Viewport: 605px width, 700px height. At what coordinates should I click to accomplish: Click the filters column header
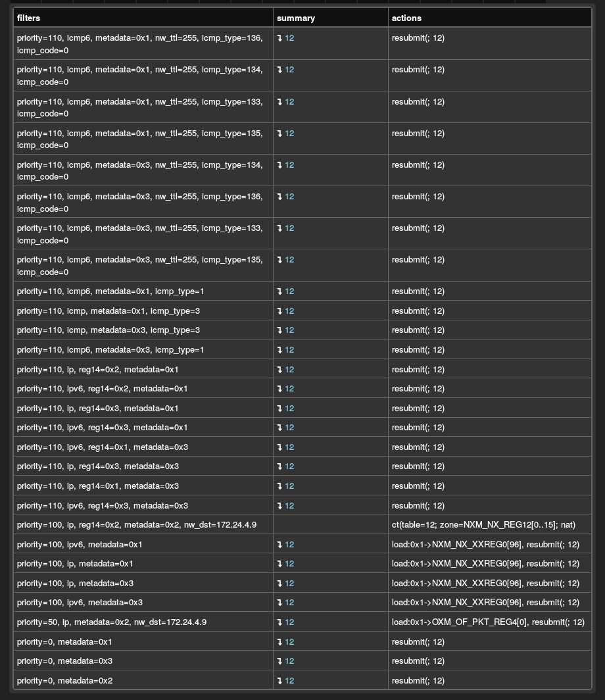30,18
